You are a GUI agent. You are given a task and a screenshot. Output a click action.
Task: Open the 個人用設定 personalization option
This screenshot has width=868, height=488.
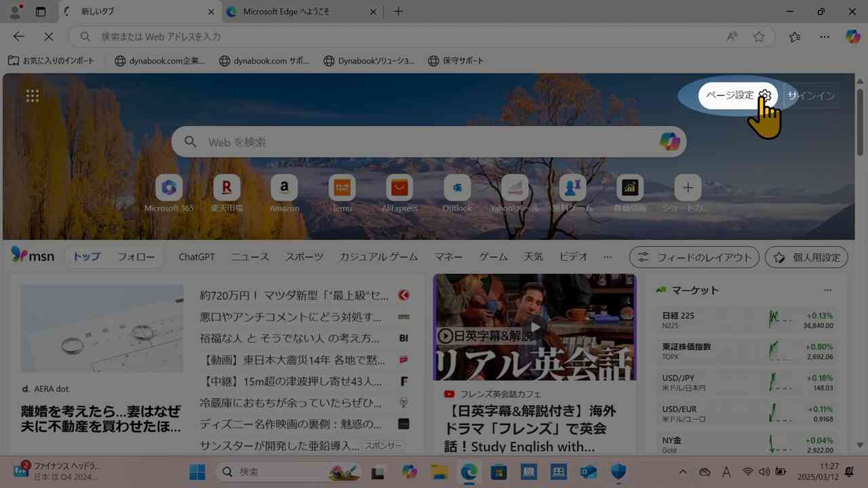[806, 258]
